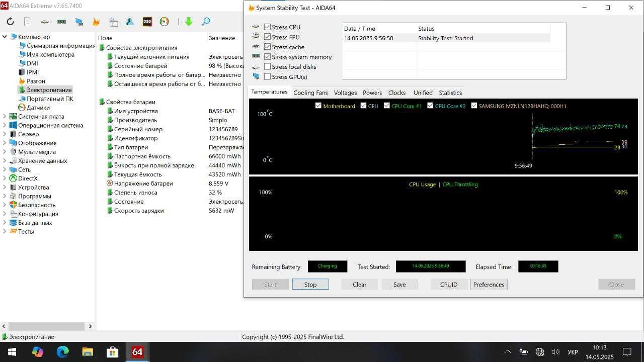Select Программы in the tree
This screenshot has height=362, width=644.
click(x=34, y=196)
